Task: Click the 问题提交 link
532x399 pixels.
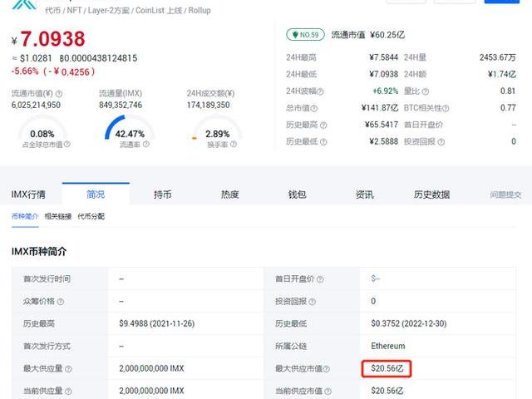Action: click(x=505, y=195)
